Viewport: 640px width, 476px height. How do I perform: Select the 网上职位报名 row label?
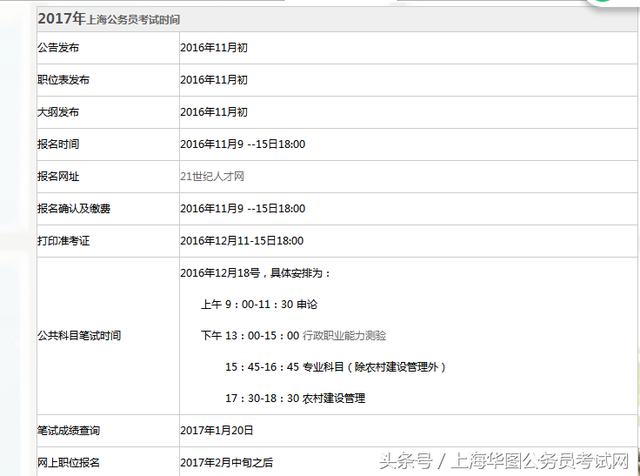pyautogui.click(x=69, y=463)
